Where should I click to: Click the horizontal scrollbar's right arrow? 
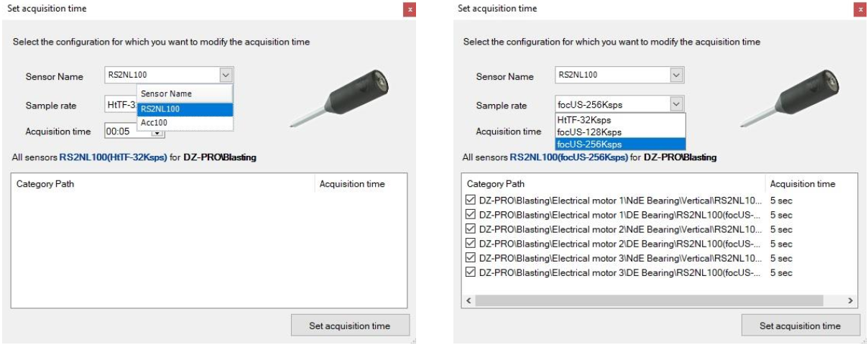(x=851, y=300)
